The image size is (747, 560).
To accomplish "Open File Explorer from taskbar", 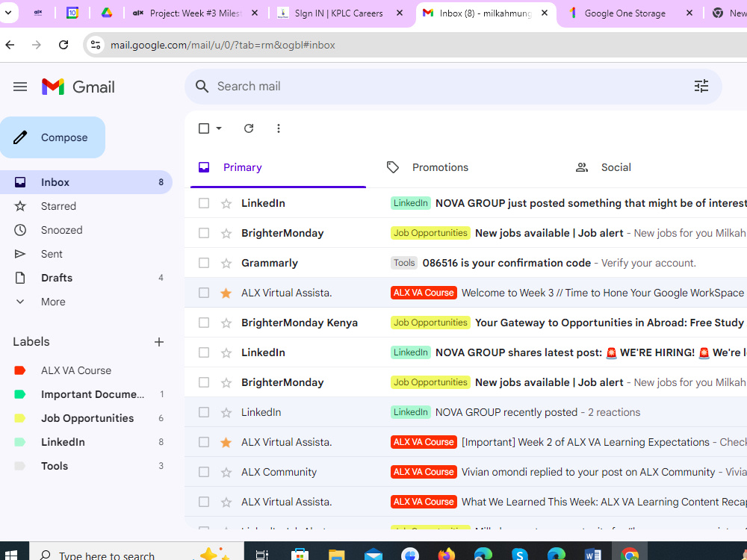I will coord(336,555).
